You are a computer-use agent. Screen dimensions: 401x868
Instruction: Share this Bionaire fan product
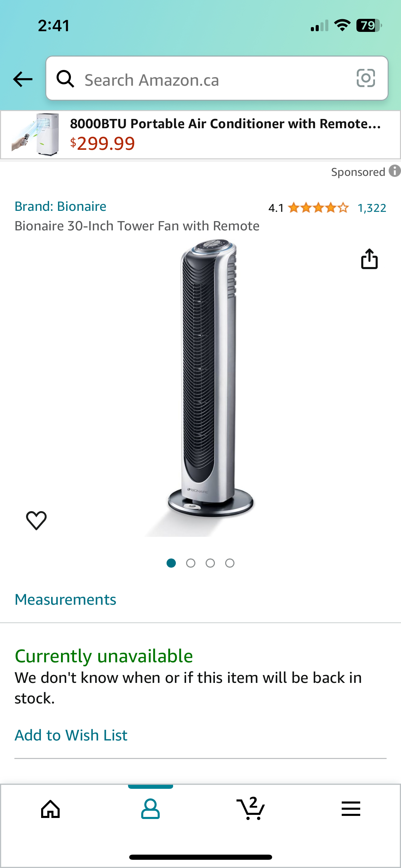pyautogui.click(x=369, y=259)
